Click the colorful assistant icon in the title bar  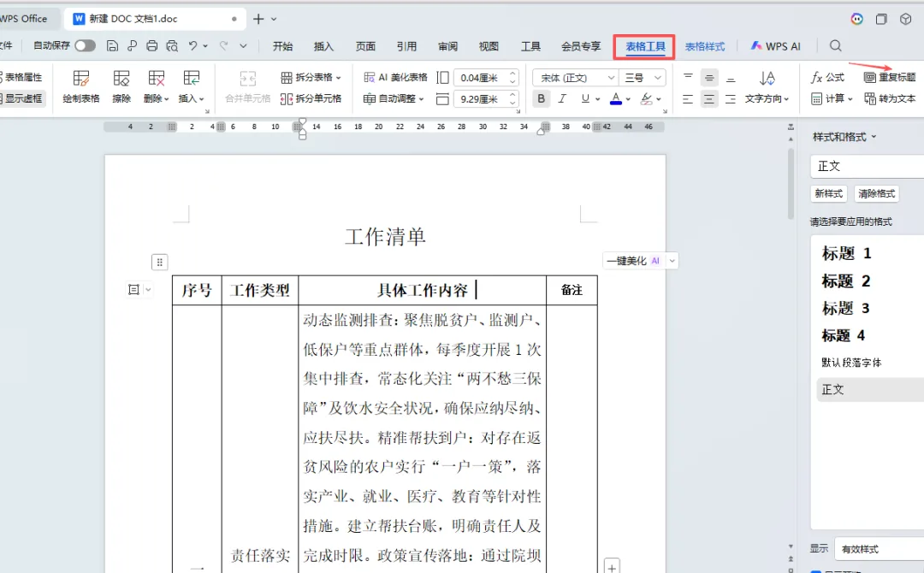click(856, 19)
